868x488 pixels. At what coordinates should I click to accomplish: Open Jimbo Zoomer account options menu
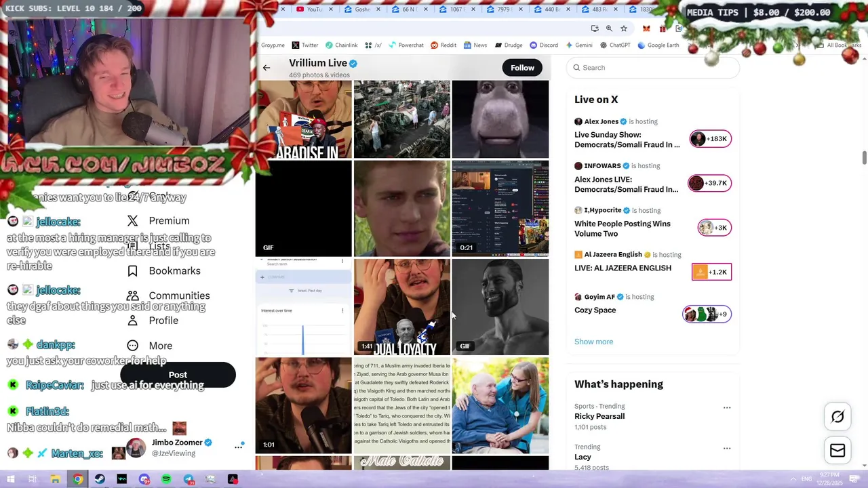(239, 447)
